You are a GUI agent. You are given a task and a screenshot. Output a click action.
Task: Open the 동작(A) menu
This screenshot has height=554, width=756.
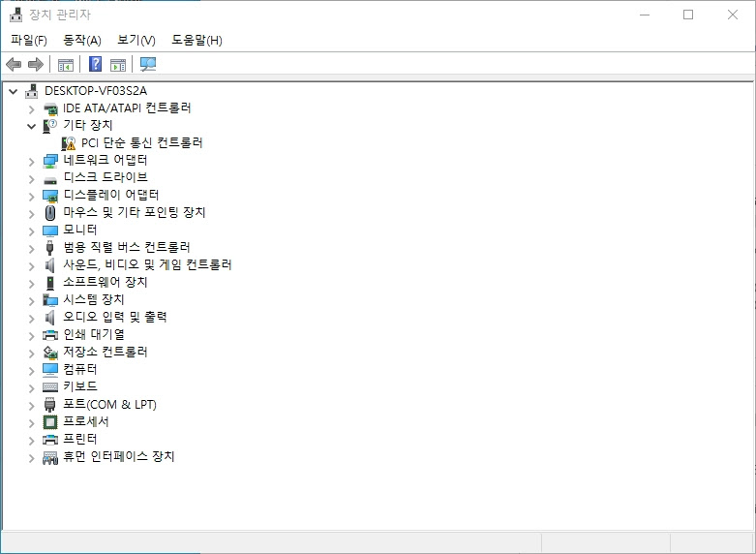click(82, 40)
